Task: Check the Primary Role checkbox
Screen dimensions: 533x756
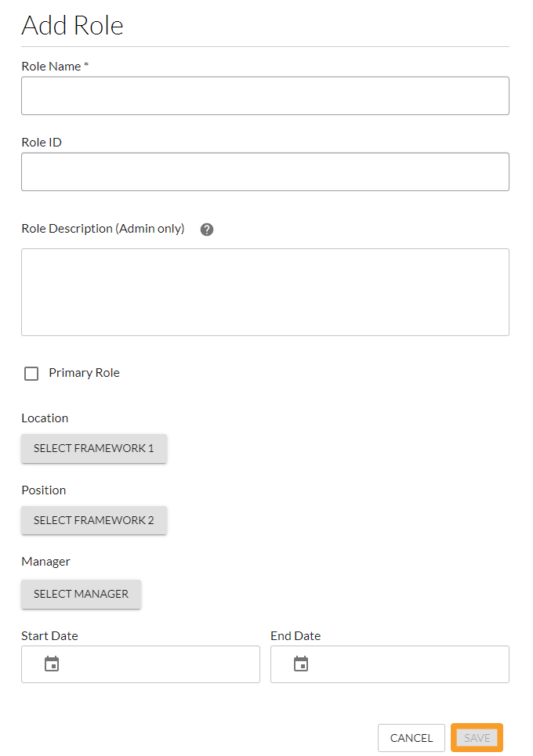Action: 31,373
